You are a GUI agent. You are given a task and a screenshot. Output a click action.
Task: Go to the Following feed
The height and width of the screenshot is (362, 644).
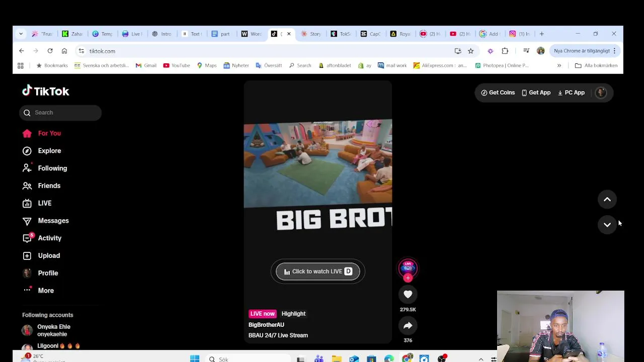tap(45, 168)
